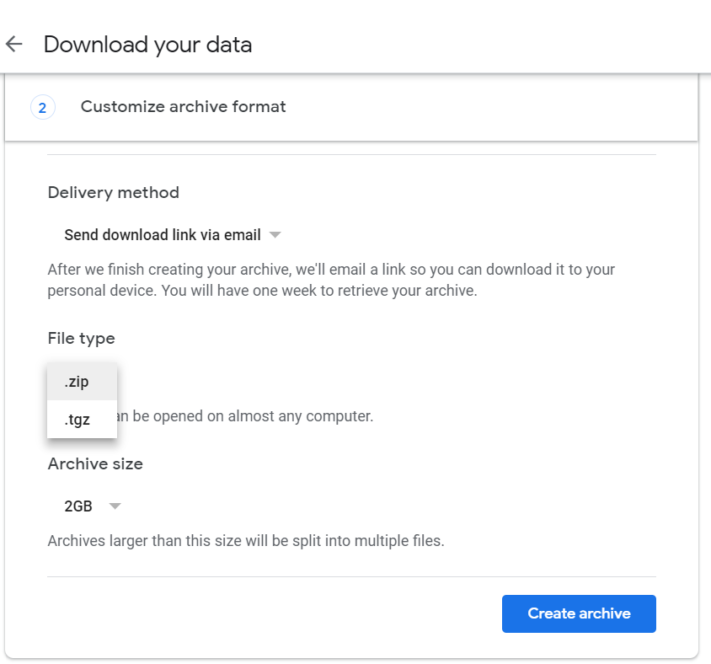Open the Send download link via email dropdown
This screenshot has width=711, height=664.
162,235
